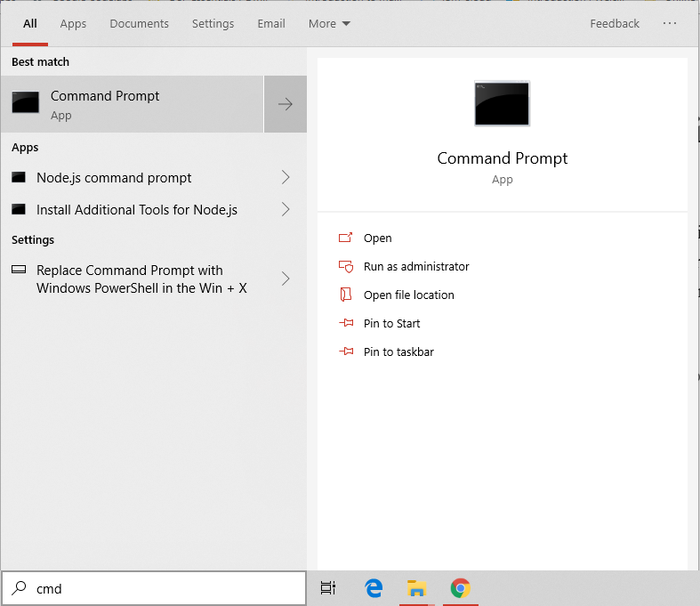
Task: Click Open in the preview pane
Action: pyautogui.click(x=378, y=238)
